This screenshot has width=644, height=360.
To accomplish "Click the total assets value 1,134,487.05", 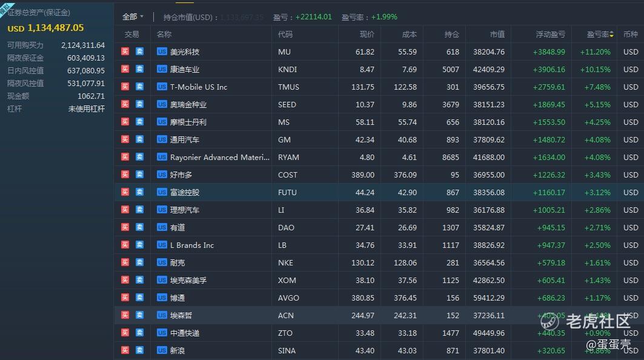I will (x=56, y=27).
